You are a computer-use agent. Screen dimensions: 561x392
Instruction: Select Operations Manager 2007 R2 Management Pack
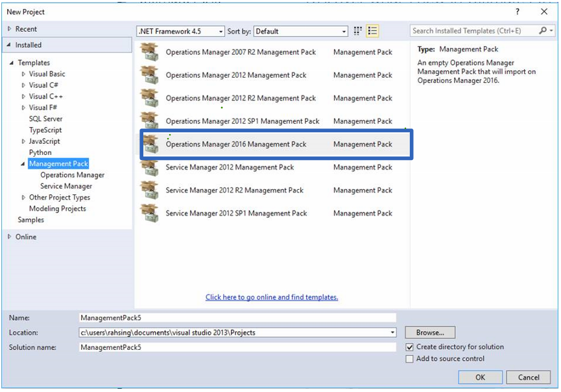click(274, 52)
